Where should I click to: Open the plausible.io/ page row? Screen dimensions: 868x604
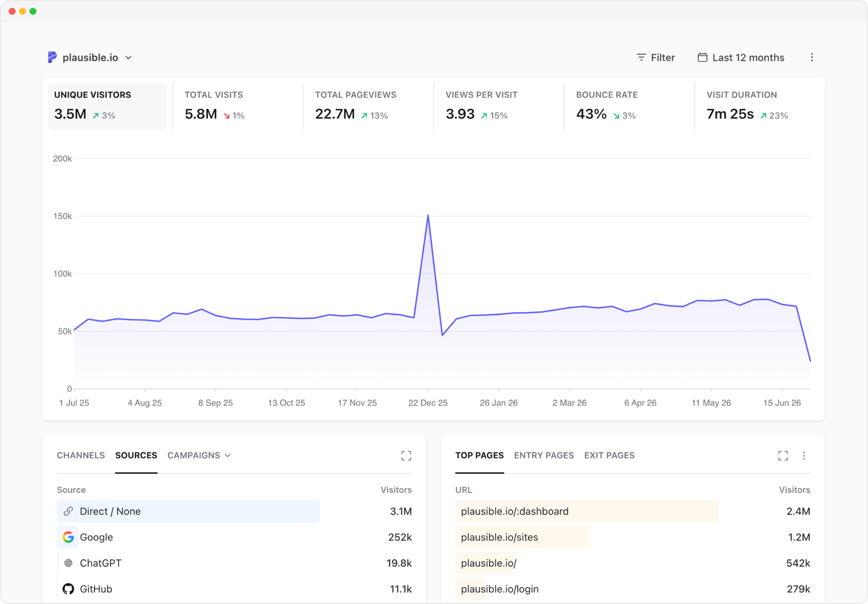633,563
